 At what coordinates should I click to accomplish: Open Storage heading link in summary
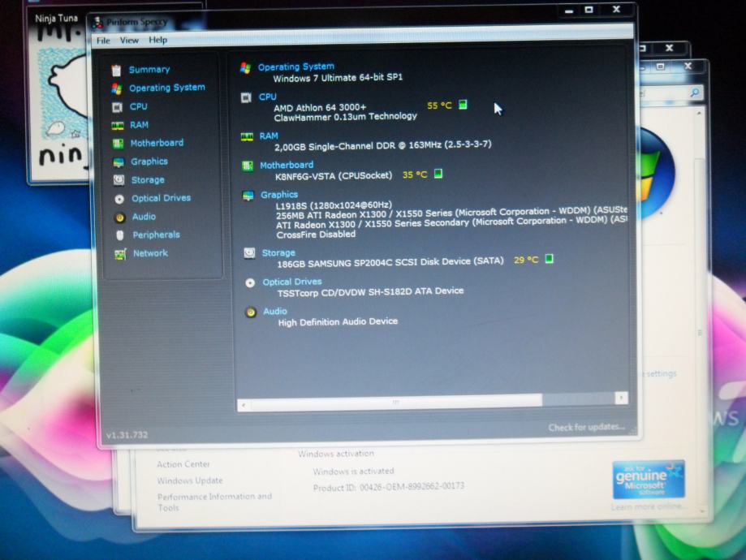(x=278, y=252)
